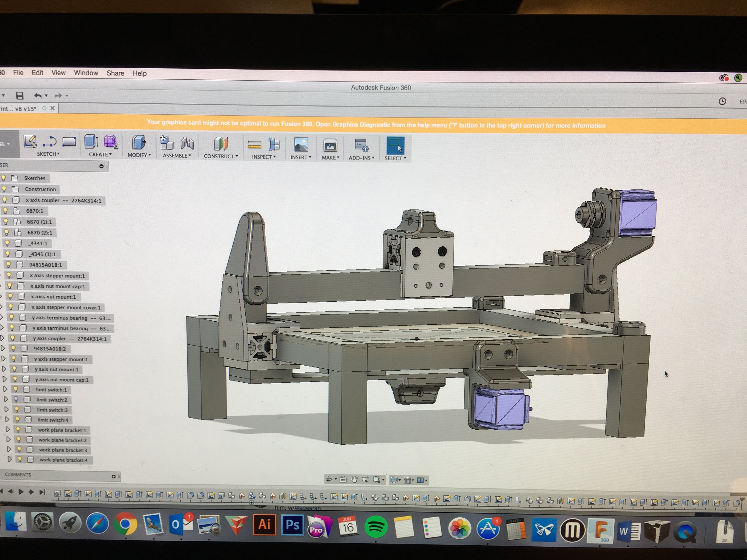
Task: Hide the limit switch:1 component
Action: (16, 389)
